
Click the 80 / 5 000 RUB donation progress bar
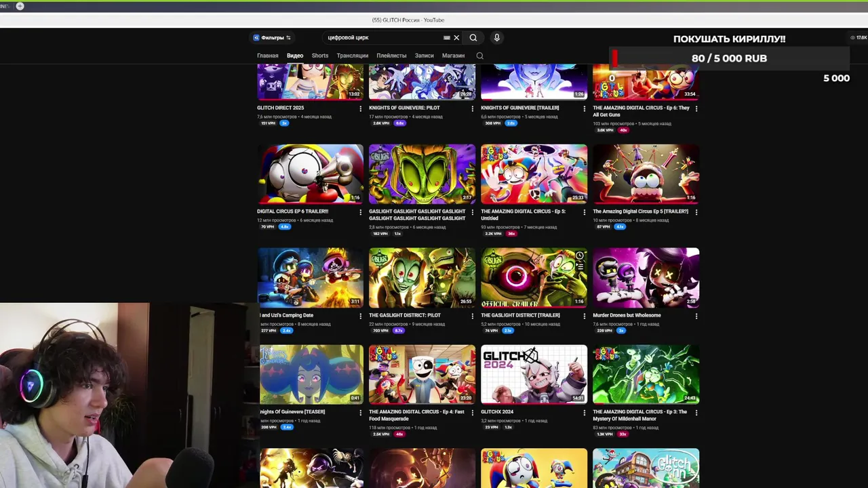tap(729, 58)
